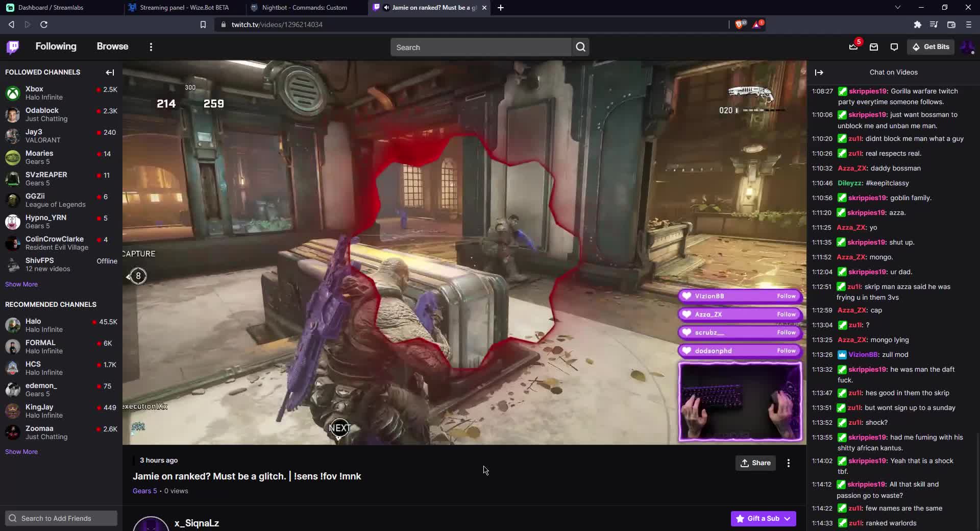Show more followed channels

pyautogui.click(x=21, y=284)
